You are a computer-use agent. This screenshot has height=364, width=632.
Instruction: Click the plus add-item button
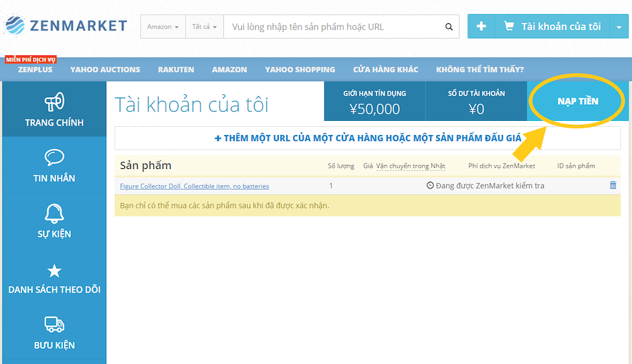[x=482, y=27]
